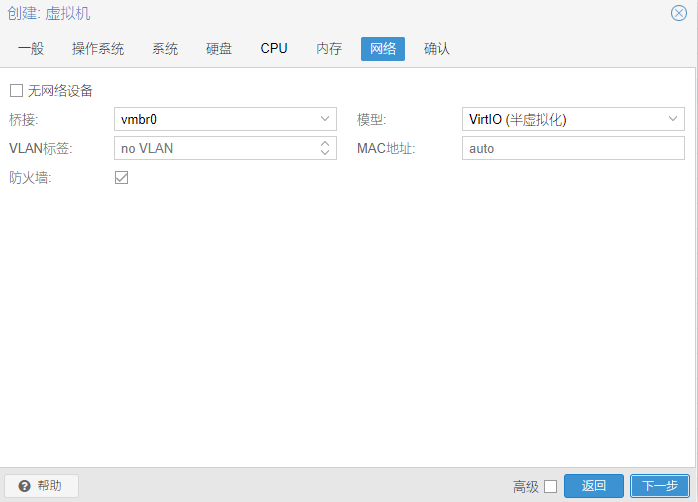Click the VLAN标签 label
Viewport: 698px width, 502px height.
tap(41, 148)
